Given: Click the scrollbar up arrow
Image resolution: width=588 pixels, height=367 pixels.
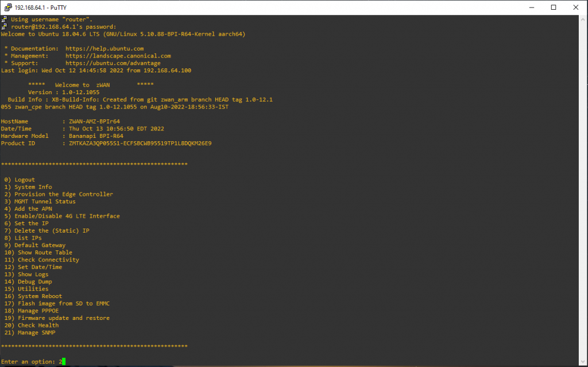Looking at the screenshot, I should coord(583,19).
